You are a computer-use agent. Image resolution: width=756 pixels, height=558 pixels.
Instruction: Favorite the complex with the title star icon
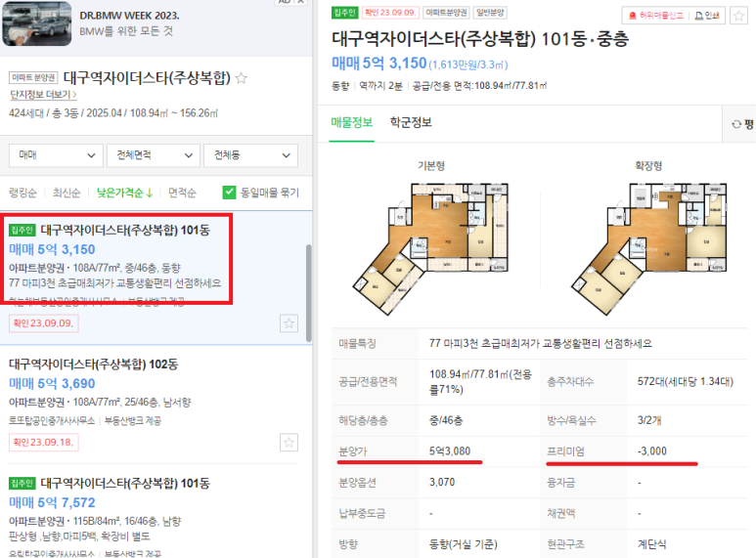[x=241, y=78]
